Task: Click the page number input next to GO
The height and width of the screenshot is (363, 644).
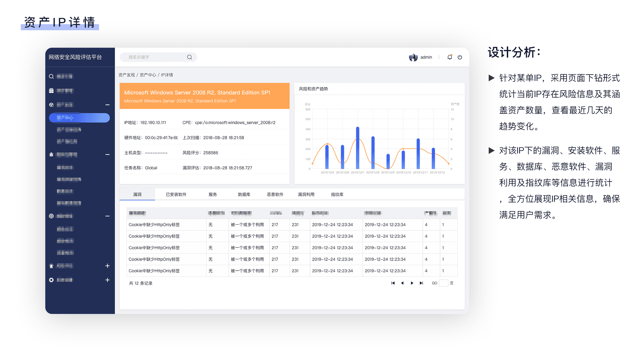Action: [x=443, y=283]
